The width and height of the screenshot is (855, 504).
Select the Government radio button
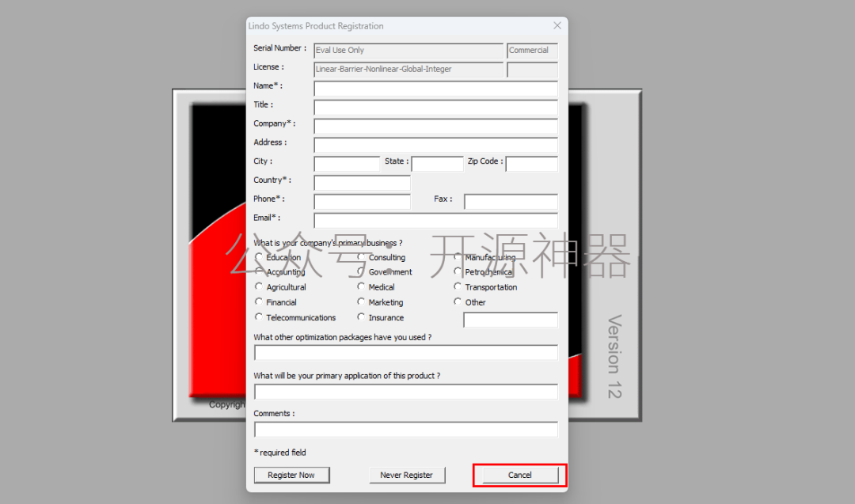[x=361, y=271]
